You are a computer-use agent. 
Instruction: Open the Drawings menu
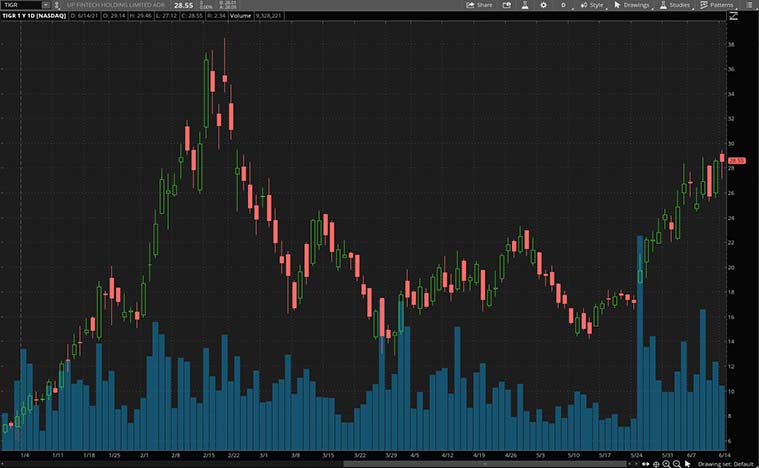632,5
